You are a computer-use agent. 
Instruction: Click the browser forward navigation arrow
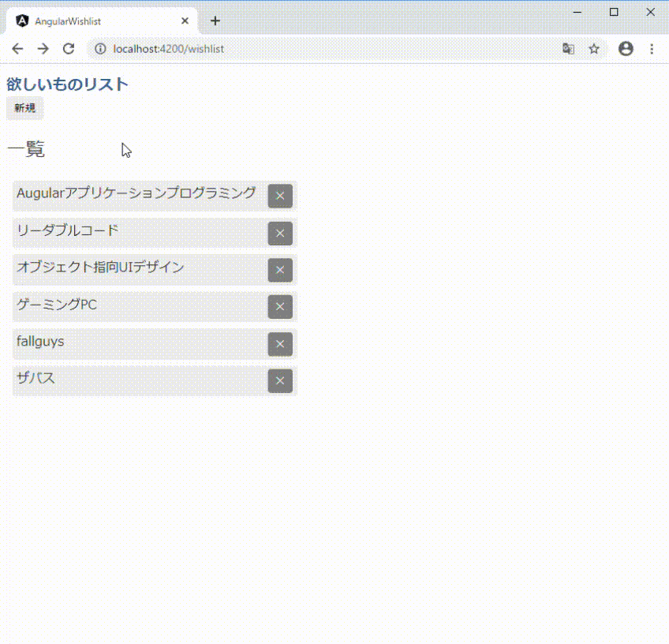(43, 49)
